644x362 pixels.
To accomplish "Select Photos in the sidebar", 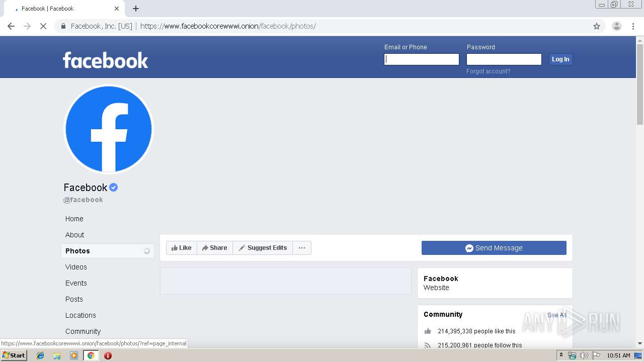I will [107, 251].
